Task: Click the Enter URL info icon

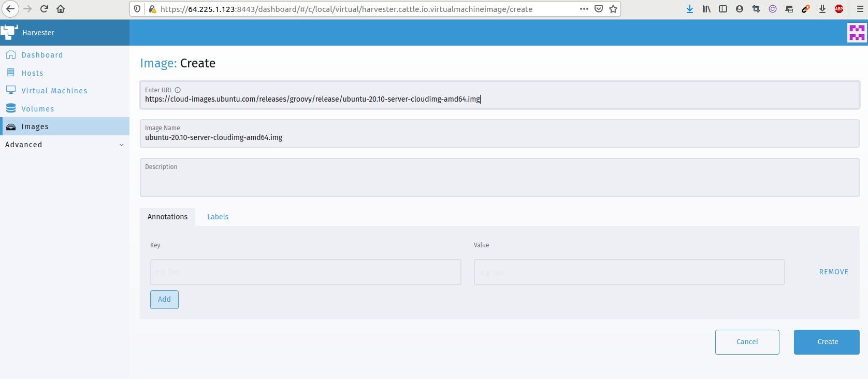Action: pos(178,90)
